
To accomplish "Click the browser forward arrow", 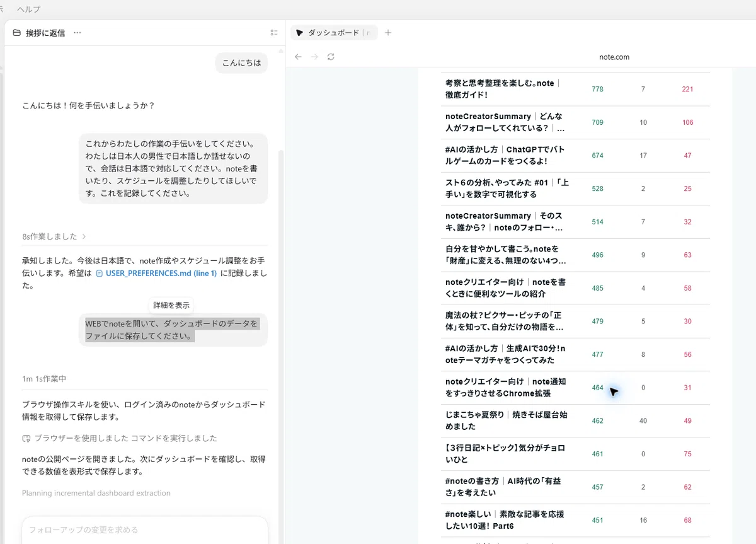I will (x=314, y=57).
